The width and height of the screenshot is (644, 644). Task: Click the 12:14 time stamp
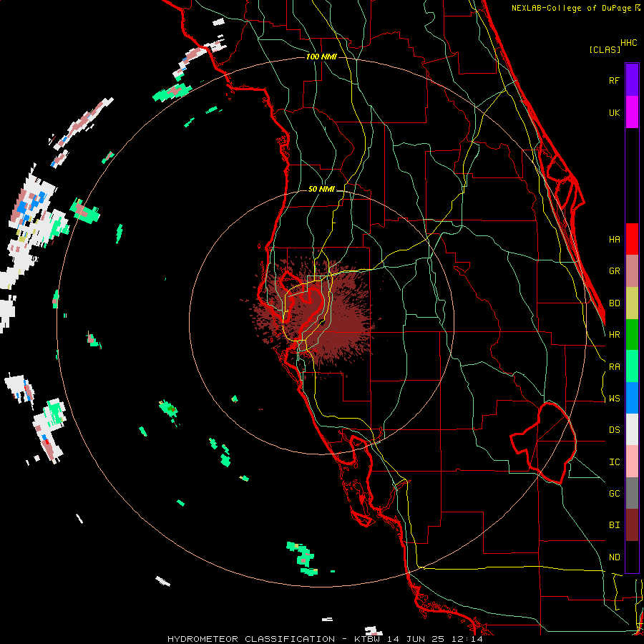coord(468,639)
